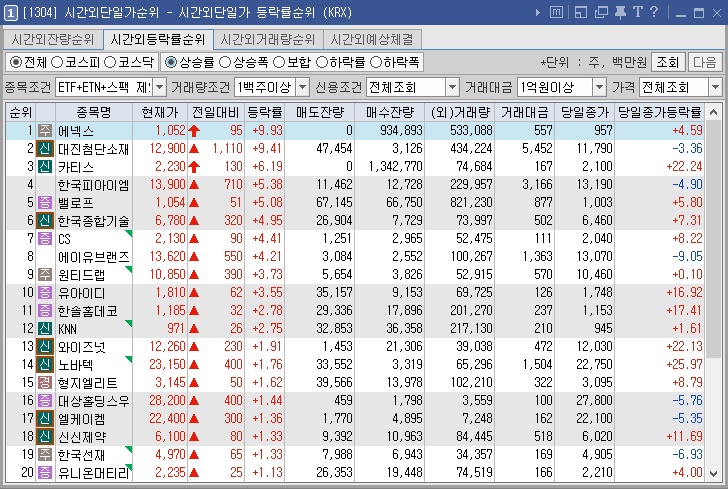Open the memo 'm' icon in title bar
Screen dimensions: 728x489
(x=556, y=12)
